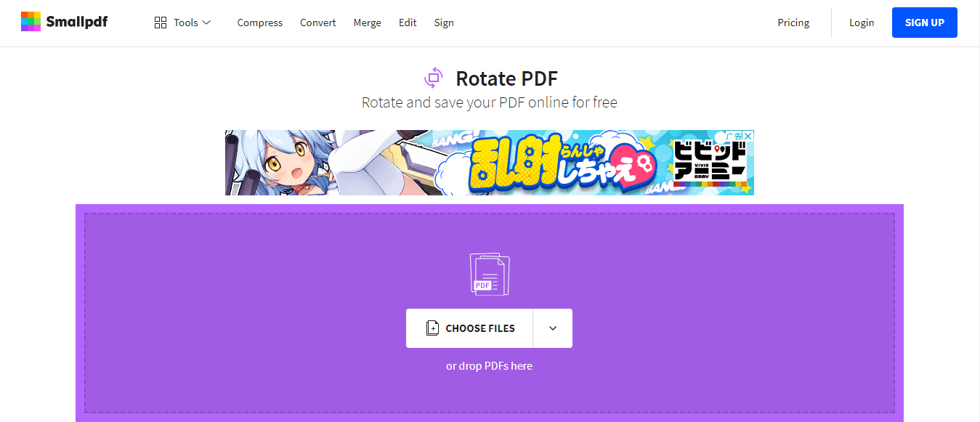
Task: Click the file-plus icon on CHOOSE FILES
Action: coord(432,328)
